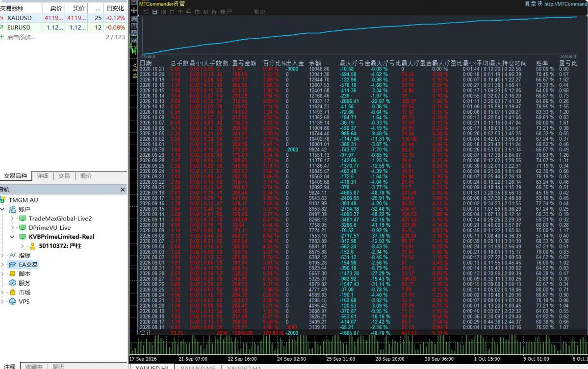The width and height of the screenshot is (588, 369).
Task: Select the user icon for account 50110372
Action: click(33, 246)
